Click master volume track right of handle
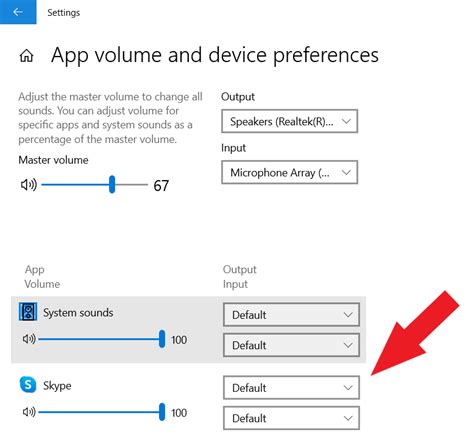474x435 pixels. click(x=131, y=184)
